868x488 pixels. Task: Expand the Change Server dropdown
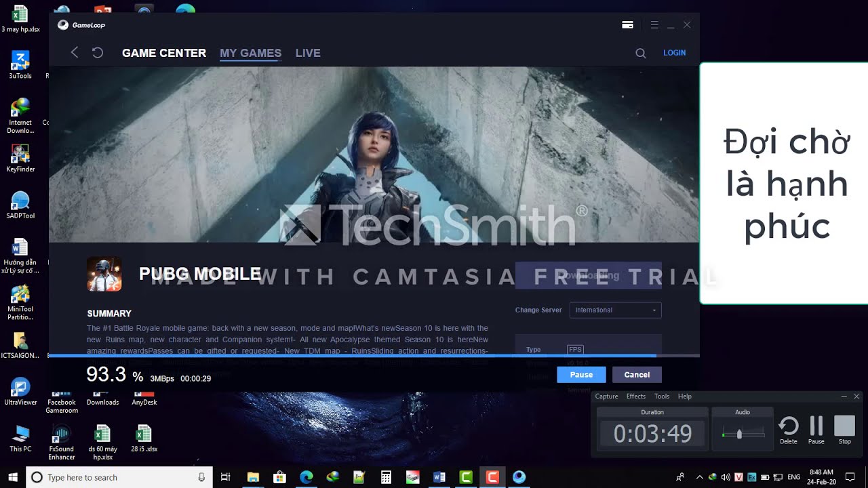[615, 310]
